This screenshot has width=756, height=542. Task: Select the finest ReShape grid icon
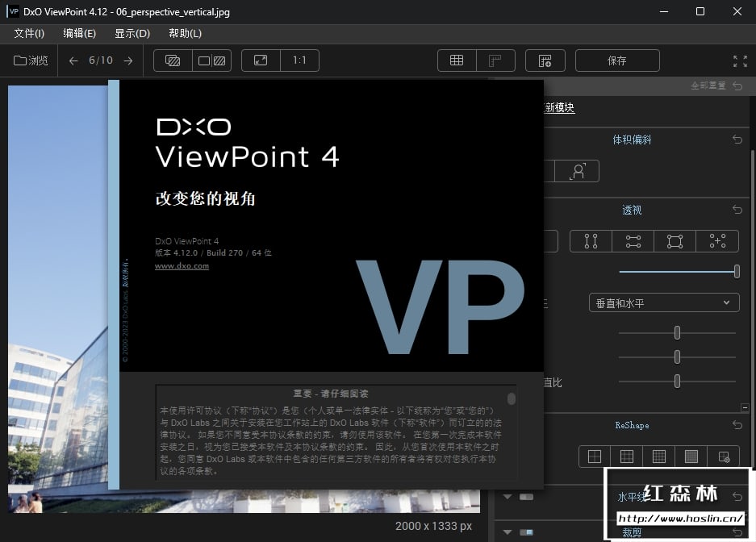(x=691, y=457)
